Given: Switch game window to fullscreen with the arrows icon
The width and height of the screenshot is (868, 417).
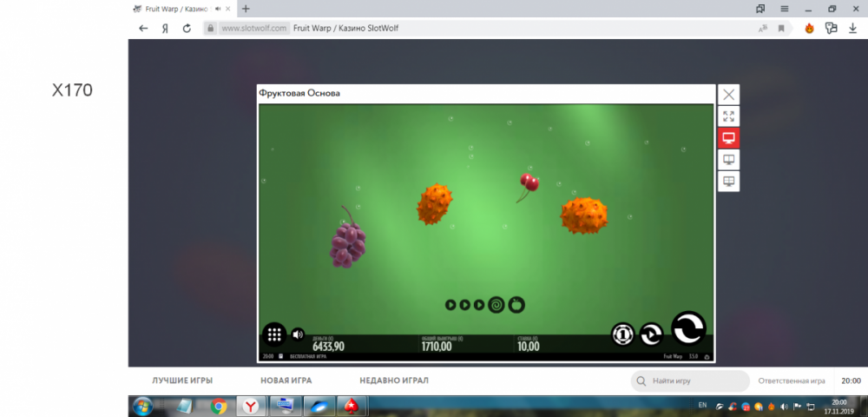Looking at the screenshot, I should click(728, 116).
